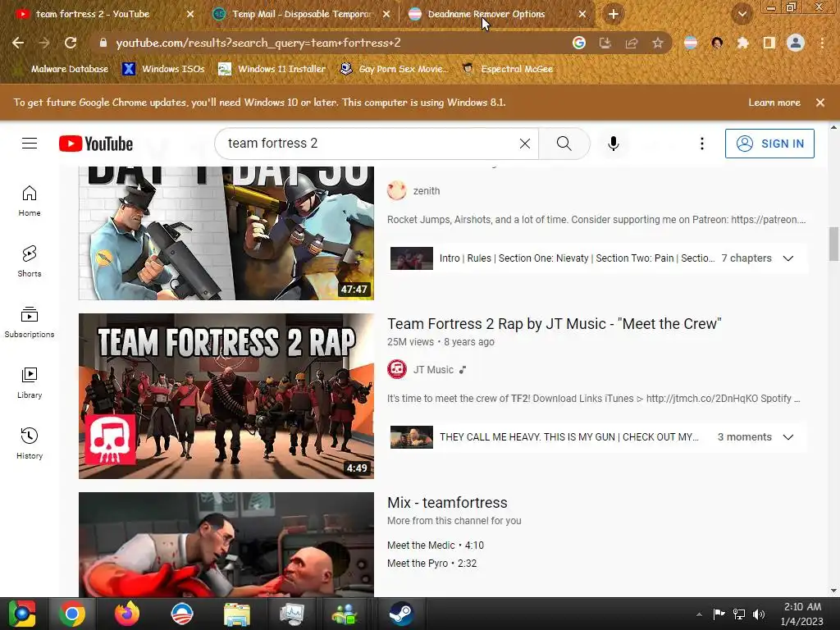Open the Chrome profile avatar
This screenshot has width=840, height=630.
point(796,43)
